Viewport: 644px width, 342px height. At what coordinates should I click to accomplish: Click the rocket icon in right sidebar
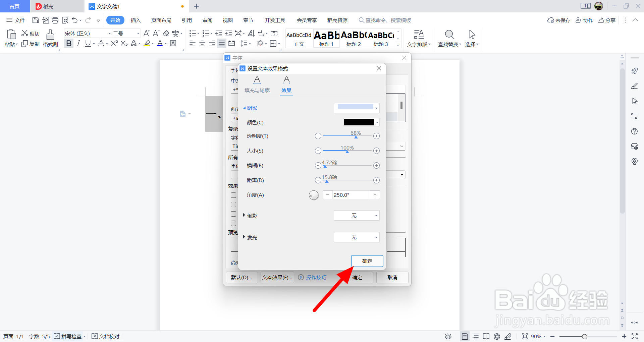coord(635,71)
